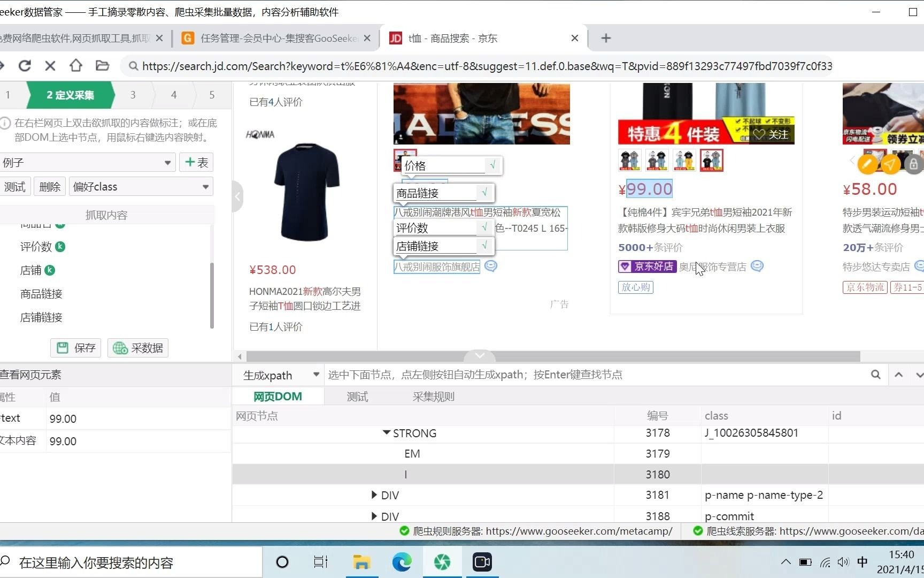924x578 pixels.
Task: Click the info icon beside the instructions
Action: pos(5,123)
